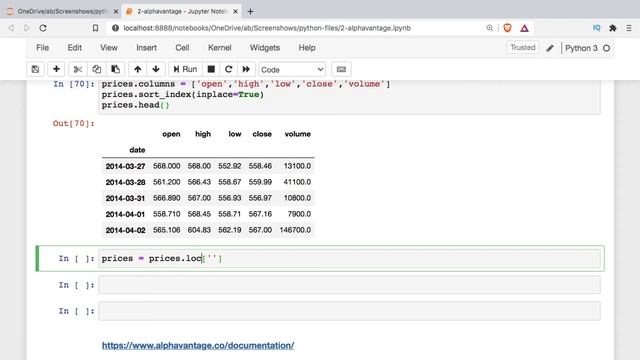The image size is (640, 360).
Task: Restart the kernel with the circular arrow icon
Action: [x=229, y=69]
